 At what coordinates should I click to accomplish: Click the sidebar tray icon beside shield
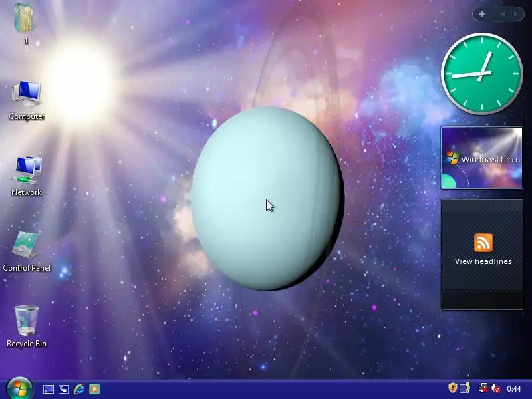point(465,388)
